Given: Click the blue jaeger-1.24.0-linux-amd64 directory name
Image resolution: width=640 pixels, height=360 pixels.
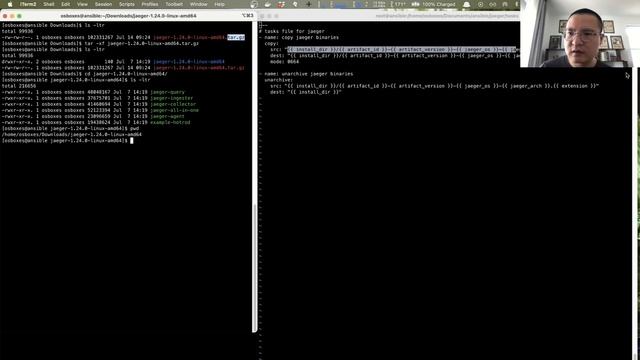Looking at the screenshot, I should pos(189,62).
